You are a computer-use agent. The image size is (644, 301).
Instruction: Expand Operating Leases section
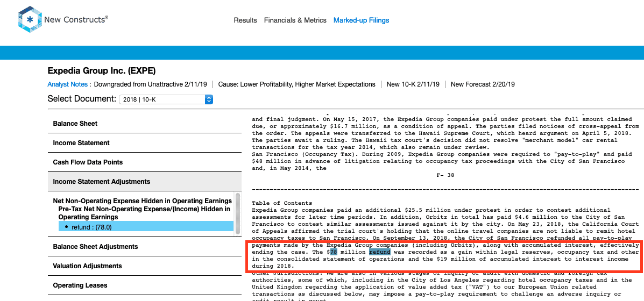pyautogui.click(x=145, y=285)
